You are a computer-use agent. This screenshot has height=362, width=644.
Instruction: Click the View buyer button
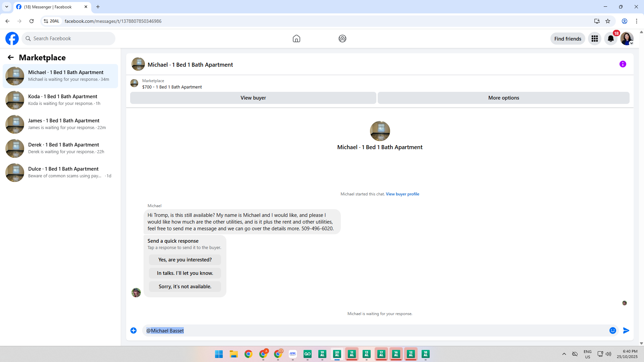[253, 98]
